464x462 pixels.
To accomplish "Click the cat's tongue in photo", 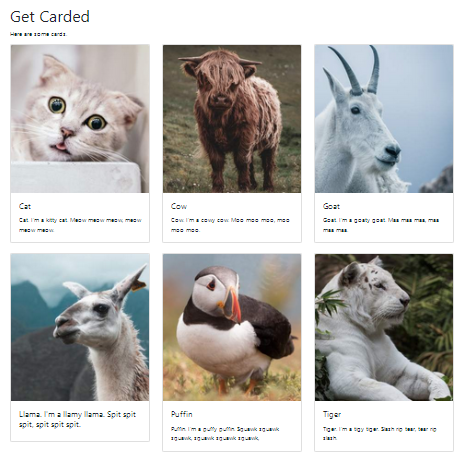I will tap(61, 146).
